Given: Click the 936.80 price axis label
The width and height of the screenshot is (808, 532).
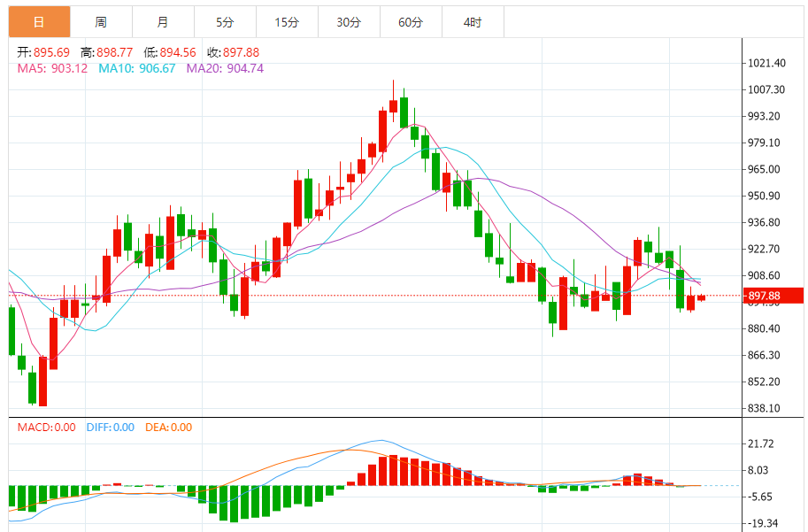Looking at the screenshot, I should coord(765,222).
